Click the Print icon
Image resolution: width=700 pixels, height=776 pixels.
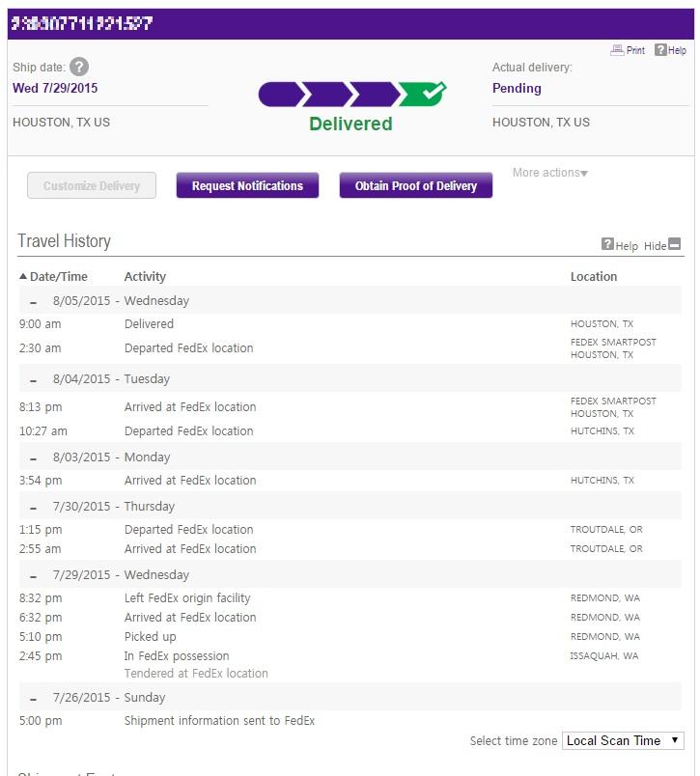[617, 50]
